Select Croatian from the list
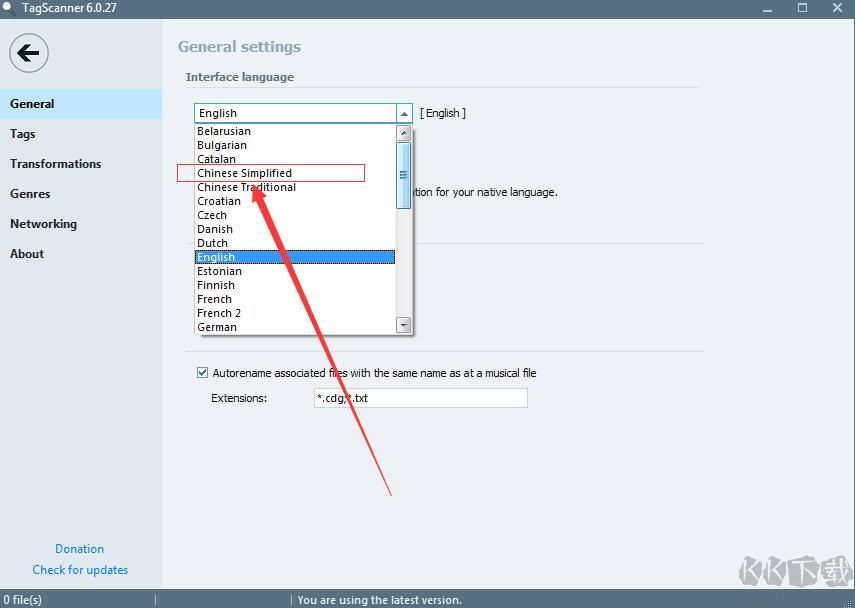855x608 pixels. [x=295, y=201]
